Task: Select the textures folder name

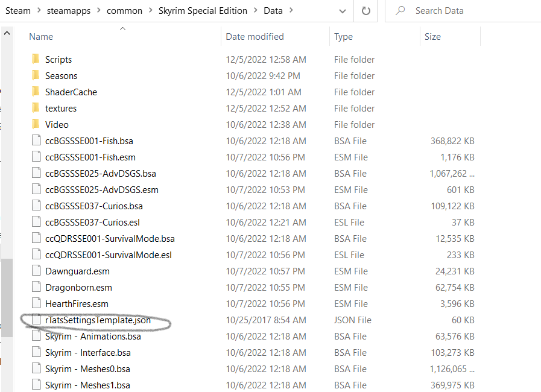Action: coord(61,108)
